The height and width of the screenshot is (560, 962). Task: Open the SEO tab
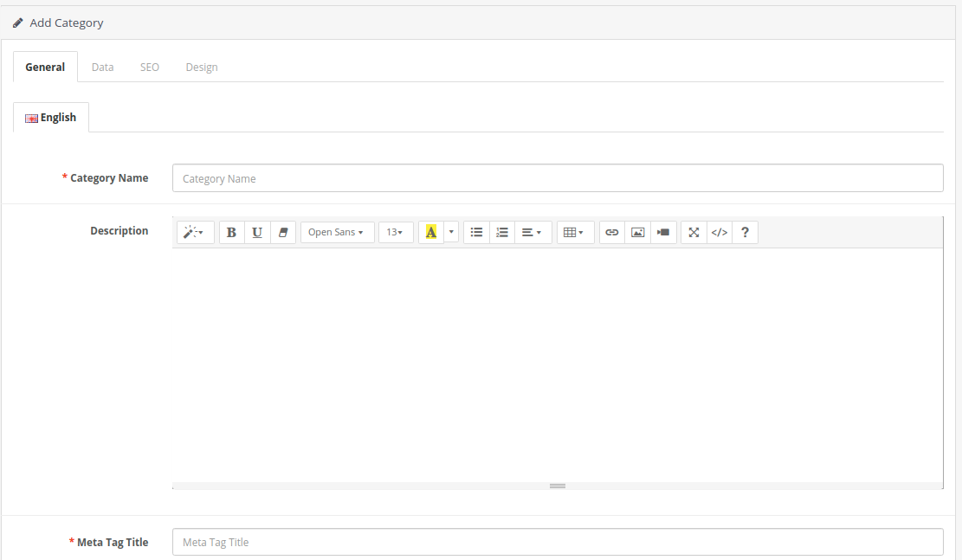pyautogui.click(x=150, y=67)
